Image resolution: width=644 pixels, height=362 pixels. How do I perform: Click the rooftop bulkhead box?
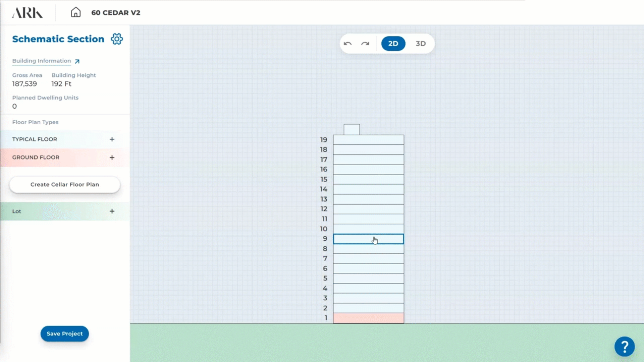(352, 129)
